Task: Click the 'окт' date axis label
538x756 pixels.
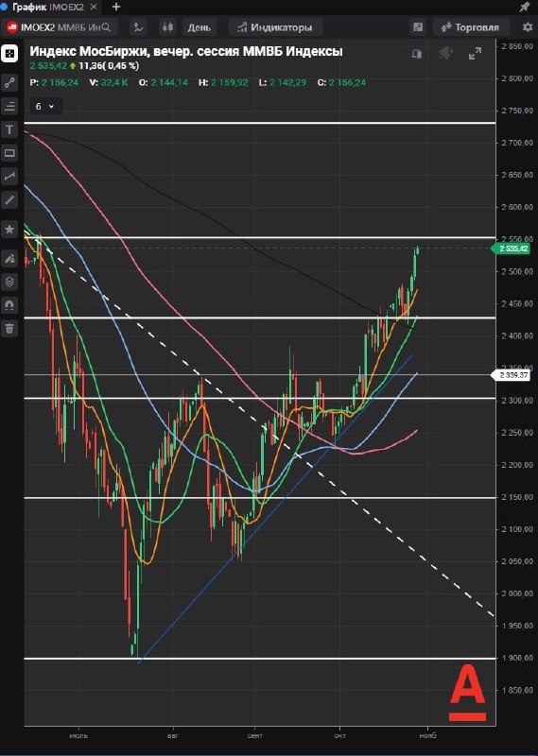Action: point(339,736)
